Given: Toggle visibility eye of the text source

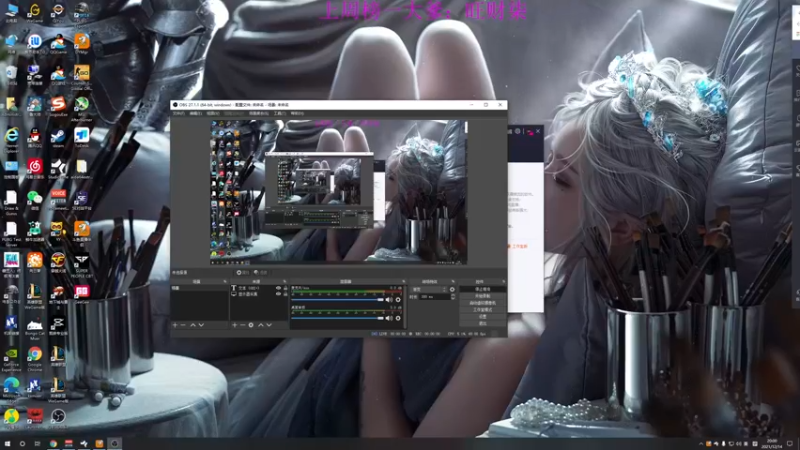Looking at the screenshot, I should click(279, 288).
